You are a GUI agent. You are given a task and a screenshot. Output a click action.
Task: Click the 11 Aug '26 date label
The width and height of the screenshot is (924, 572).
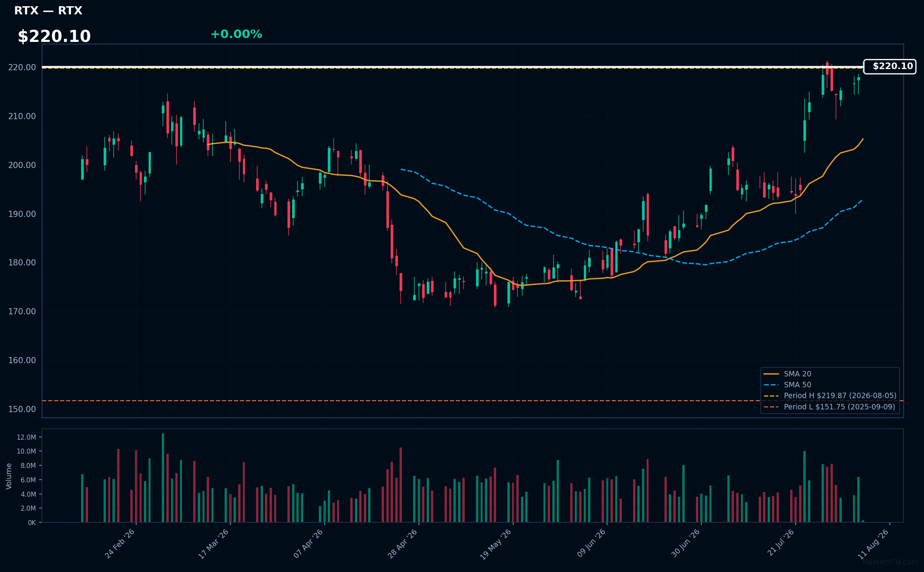click(873, 544)
